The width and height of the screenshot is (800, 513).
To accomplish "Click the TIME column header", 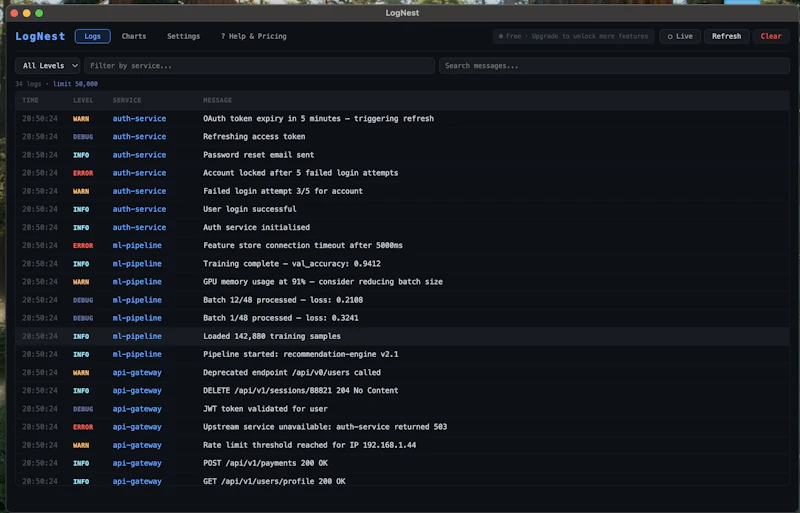I will click(30, 100).
